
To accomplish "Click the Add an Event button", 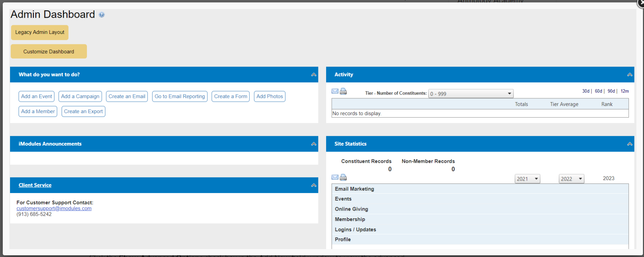I will coord(36,97).
